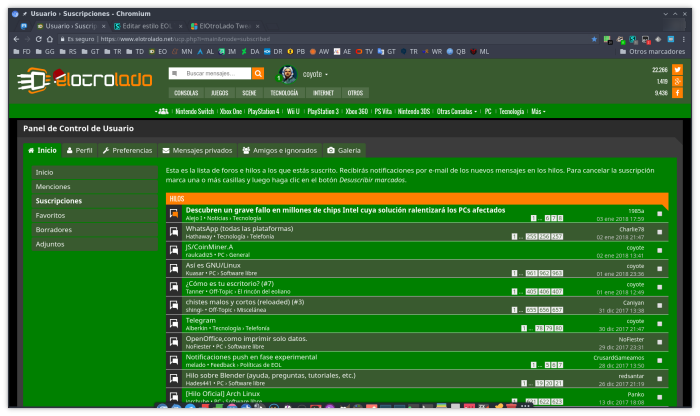
Task: Click the browser home icon
Action: point(50,39)
